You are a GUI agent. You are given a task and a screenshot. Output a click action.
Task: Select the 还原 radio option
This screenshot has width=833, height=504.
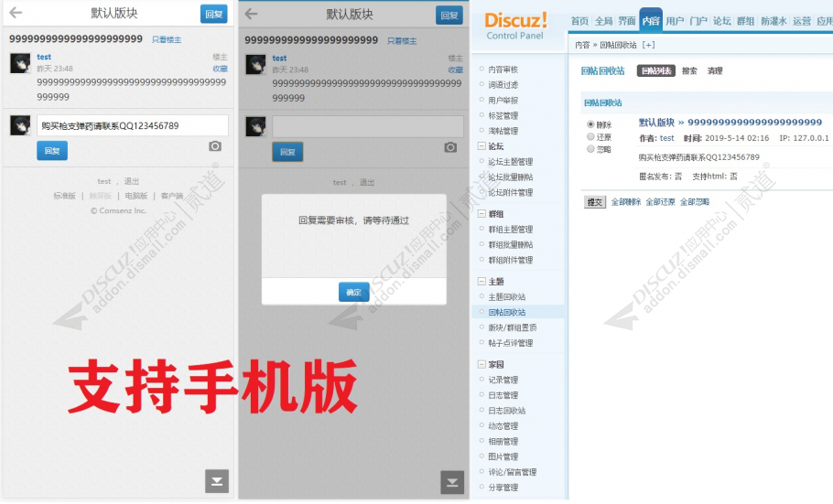[x=590, y=136]
